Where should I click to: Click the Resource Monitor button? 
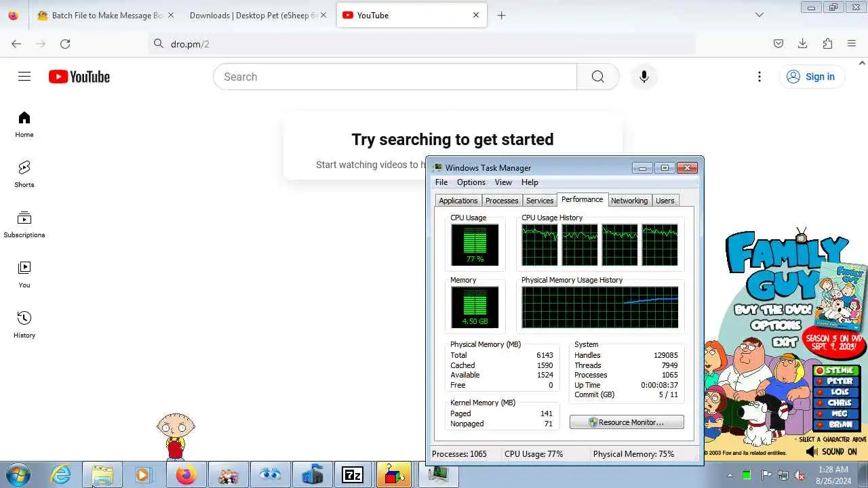(x=627, y=422)
